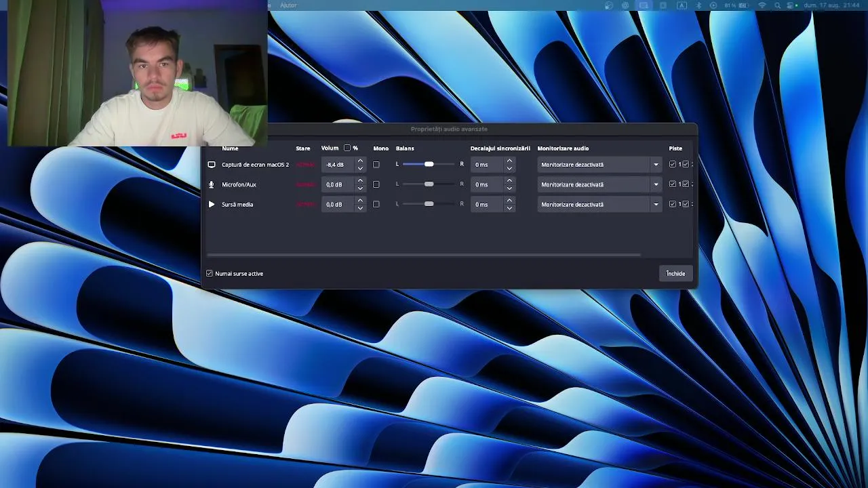Click the 'Microfon/Aux' source name
This screenshot has height=488, width=868.
pos(239,184)
